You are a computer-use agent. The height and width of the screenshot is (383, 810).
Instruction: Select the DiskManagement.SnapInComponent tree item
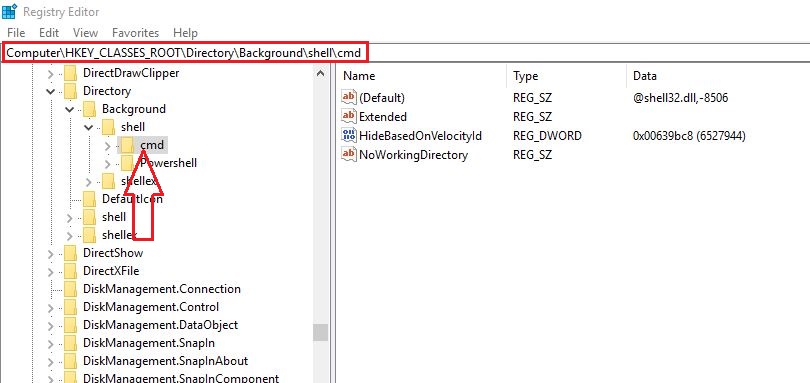coord(181,378)
